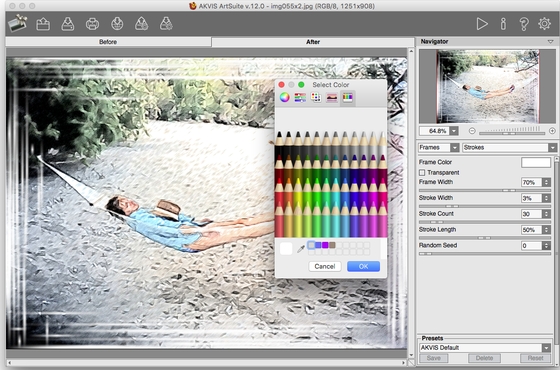Switch to the After tab
This screenshot has width=560, height=370.
click(x=313, y=42)
